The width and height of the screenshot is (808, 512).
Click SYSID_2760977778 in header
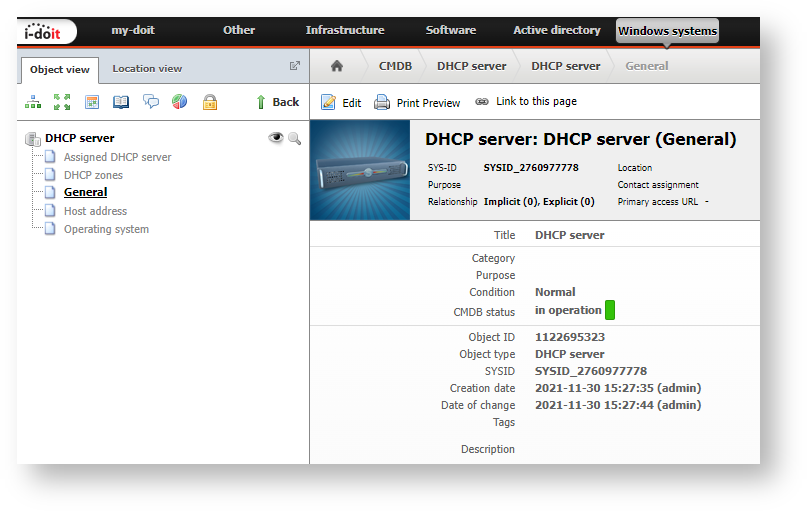click(531, 167)
